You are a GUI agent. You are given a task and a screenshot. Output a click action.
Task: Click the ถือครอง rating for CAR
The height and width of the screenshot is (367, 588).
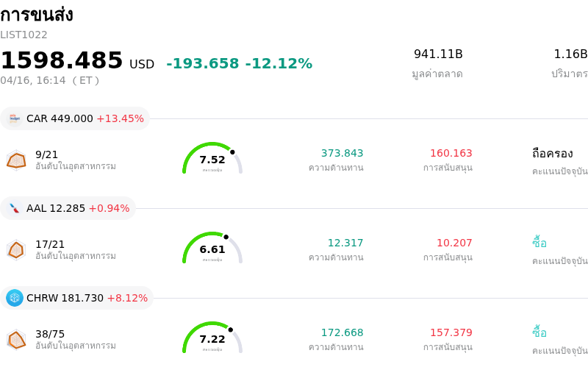(552, 153)
